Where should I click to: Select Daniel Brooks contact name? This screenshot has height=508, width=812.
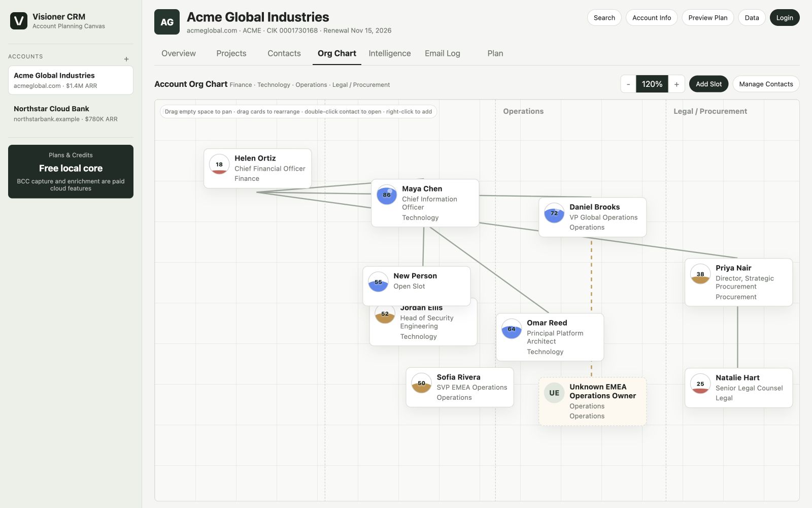pos(595,207)
